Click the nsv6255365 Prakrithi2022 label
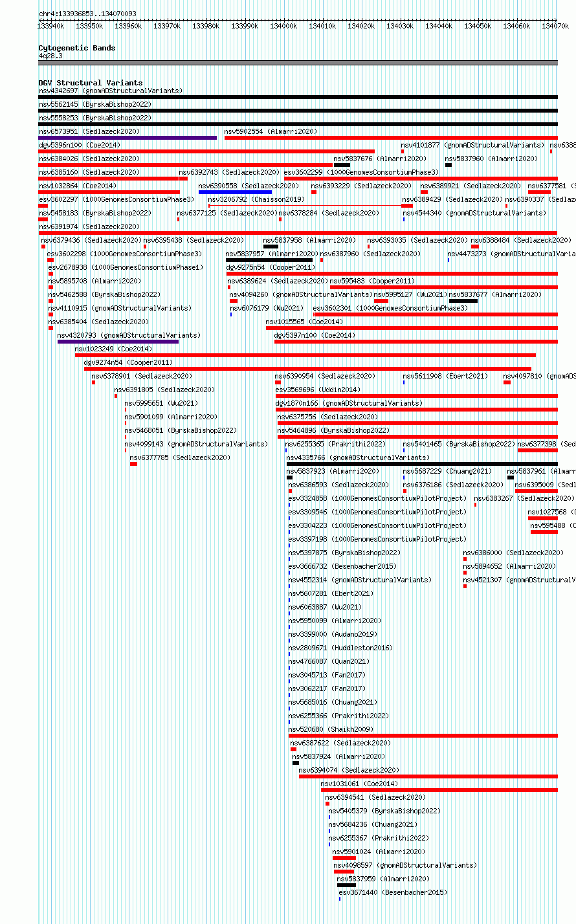Image resolution: width=576 pixels, height=924 pixels. pos(335,444)
